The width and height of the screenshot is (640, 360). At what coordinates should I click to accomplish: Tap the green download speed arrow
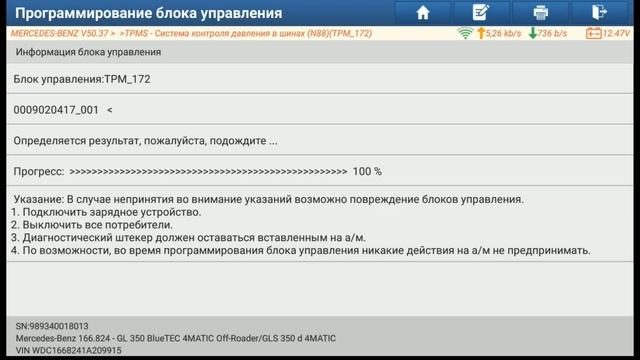click(532, 33)
